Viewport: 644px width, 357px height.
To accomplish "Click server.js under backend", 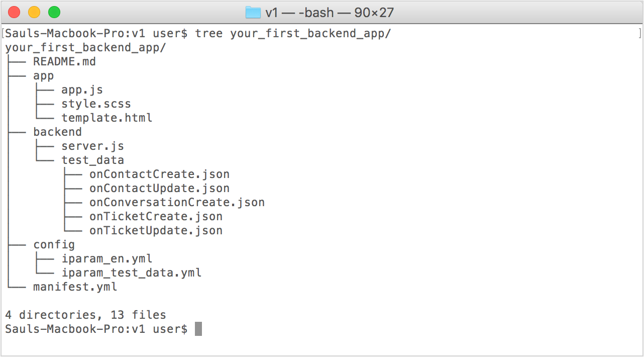I will coord(92,146).
